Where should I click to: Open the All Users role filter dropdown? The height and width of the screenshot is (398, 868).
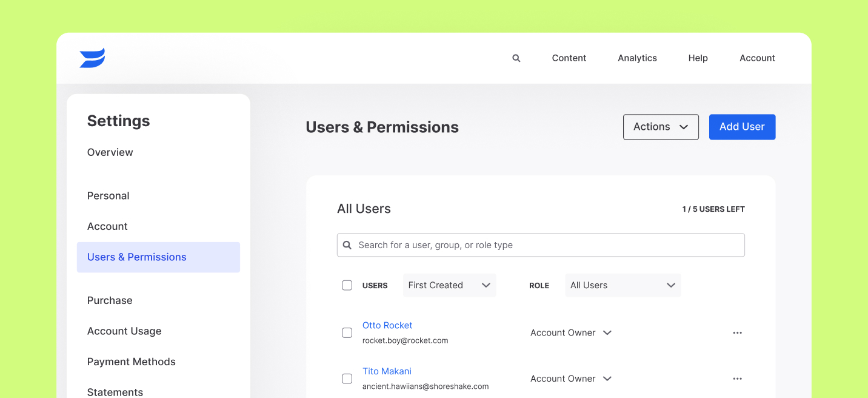point(623,285)
